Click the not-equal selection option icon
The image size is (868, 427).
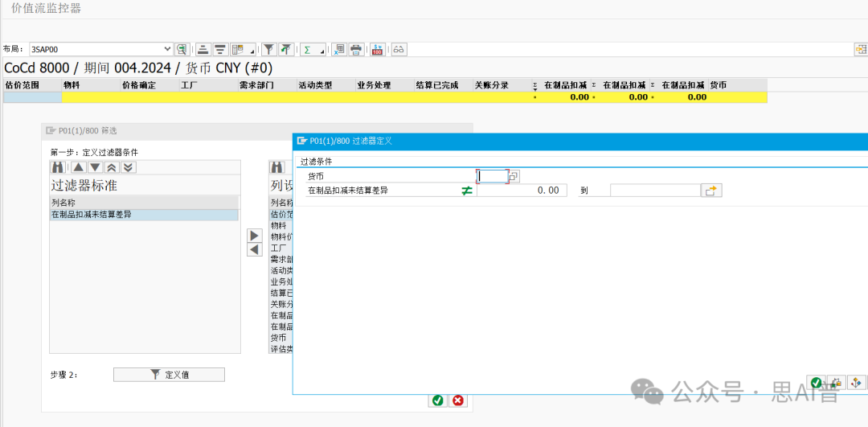tap(467, 191)
